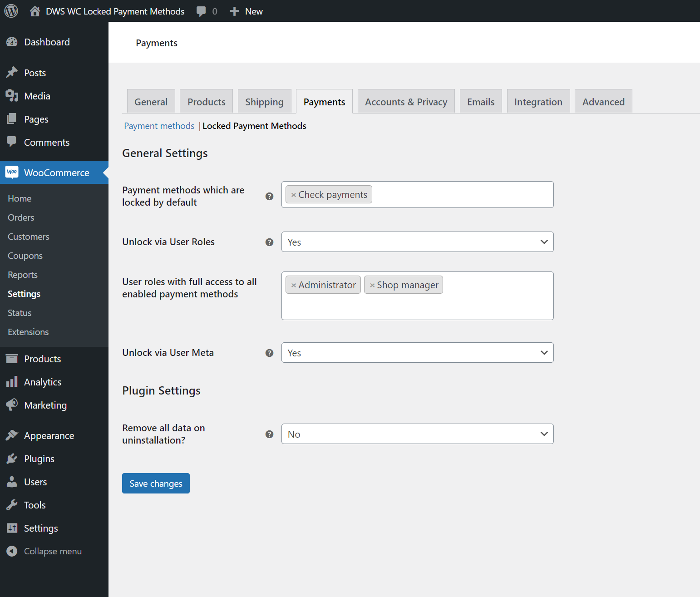Open the site home icon in admin bar
Image resolution: width=700 pixels, height=597 pixels.
[x=35, y=11]
